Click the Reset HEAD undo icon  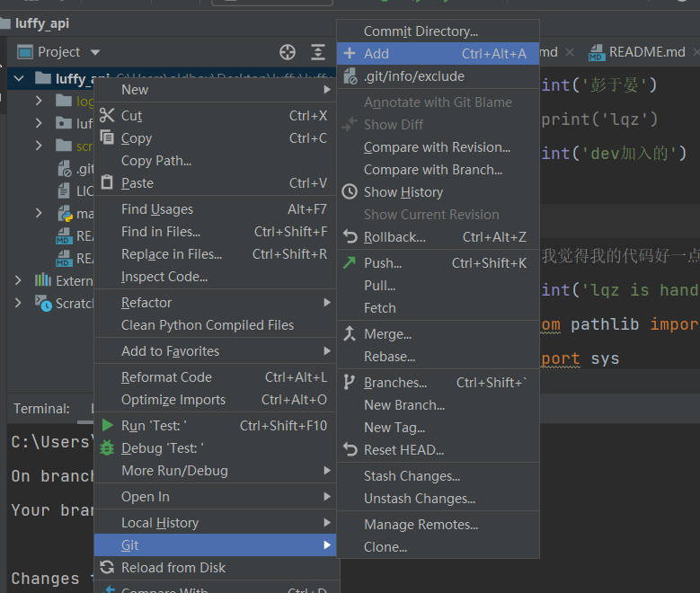tap(350, 449)
